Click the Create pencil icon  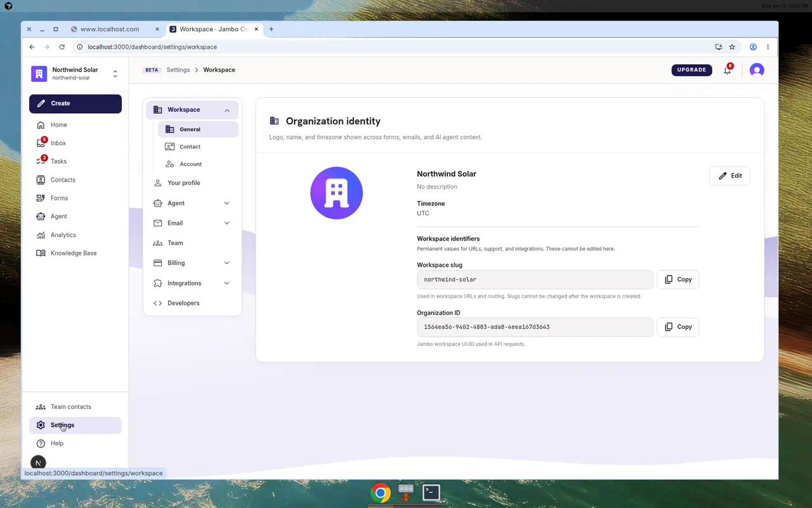click(x=41, y=104)
